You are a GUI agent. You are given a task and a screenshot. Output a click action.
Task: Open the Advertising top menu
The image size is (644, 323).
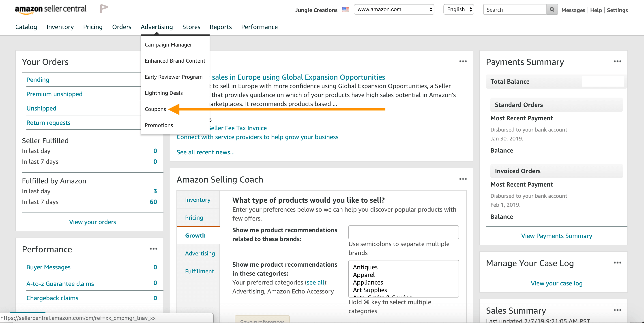tap(157, 27)
